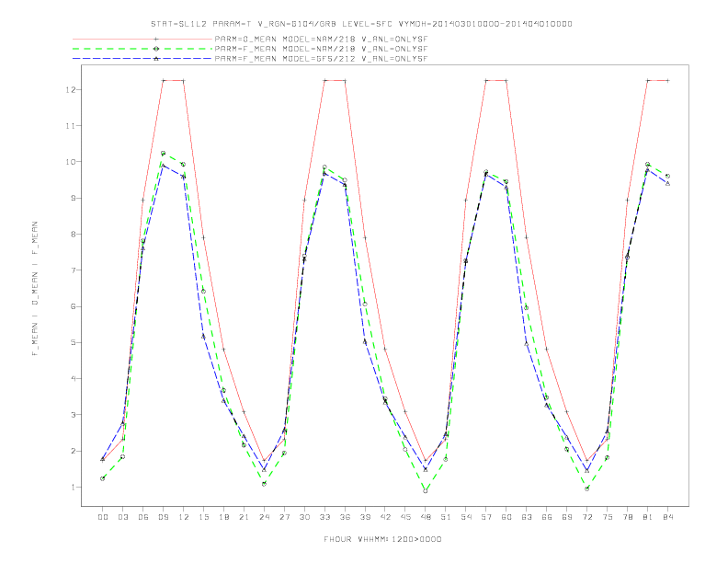728x563 pixels.
Task: Click x-axis forecast hour label 03
Action: (x=122, y=517)
